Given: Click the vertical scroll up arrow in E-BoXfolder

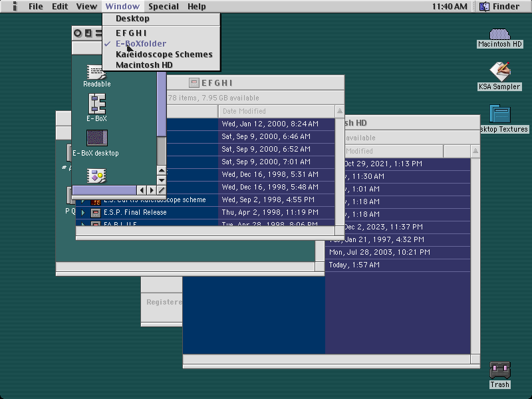Looking at the screenshot, I should point(162,170).
